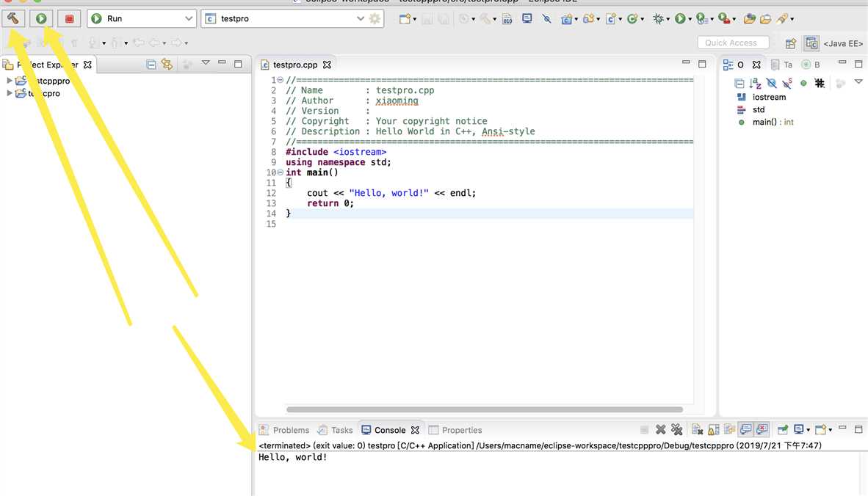
Task: Click Remove Launch X icon in Console
Action: (660, 430)
